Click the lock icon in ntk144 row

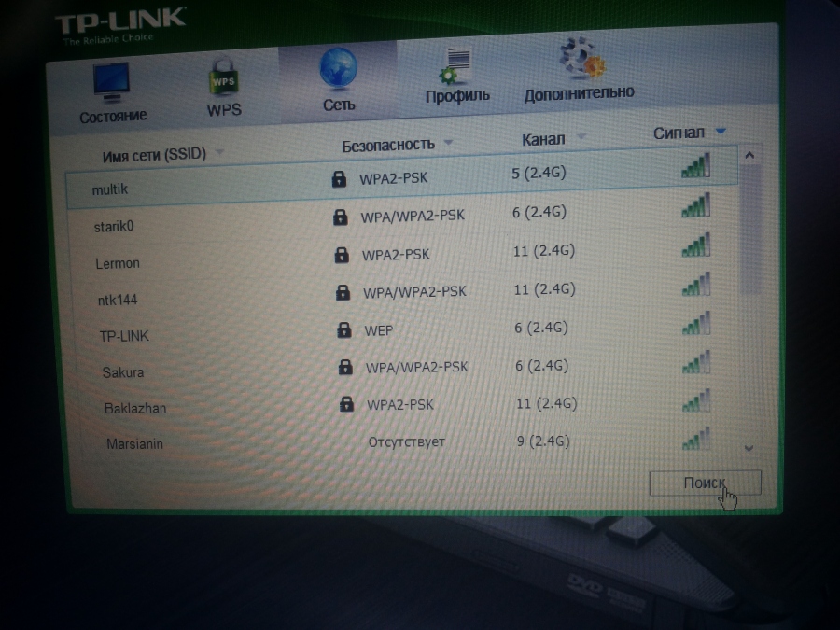click(343, 292)
